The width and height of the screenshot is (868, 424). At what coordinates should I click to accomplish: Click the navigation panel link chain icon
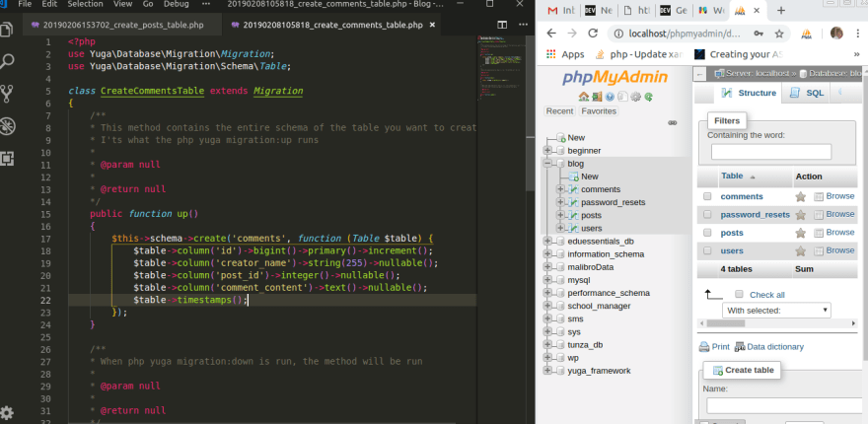(673, 123)
